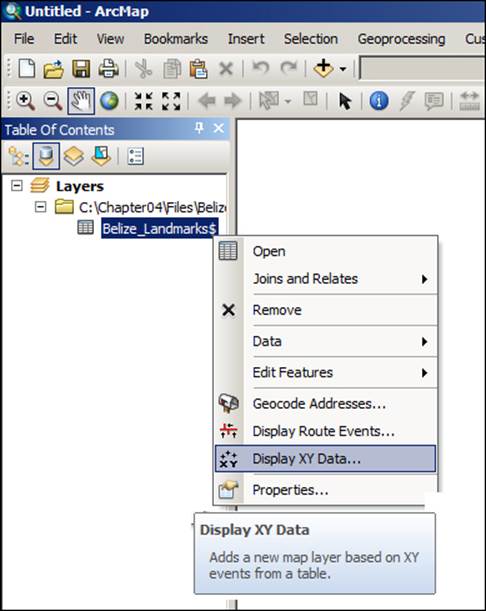The image size is (486, 611).
Task: Toggle List By Source view
Action: 46,156
